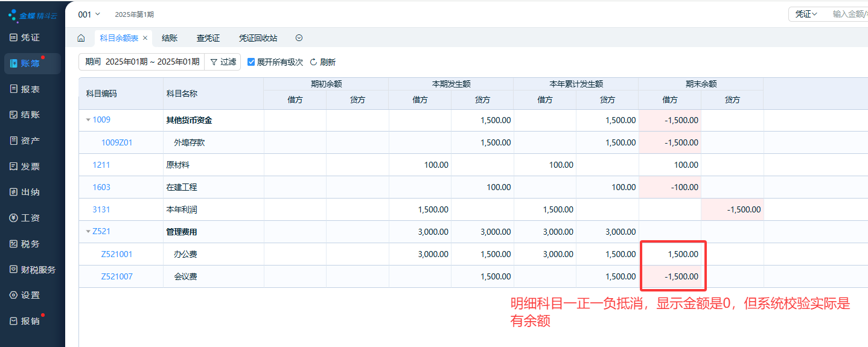868x347 pixels.
Task: Open account code link Z521001
Action: pos(116,254)
